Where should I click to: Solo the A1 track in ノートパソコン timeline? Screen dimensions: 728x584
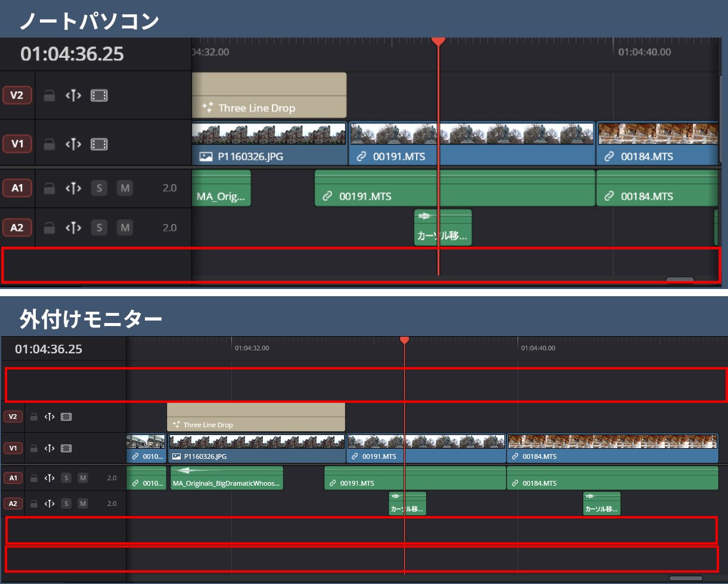[x=99, y=188]
